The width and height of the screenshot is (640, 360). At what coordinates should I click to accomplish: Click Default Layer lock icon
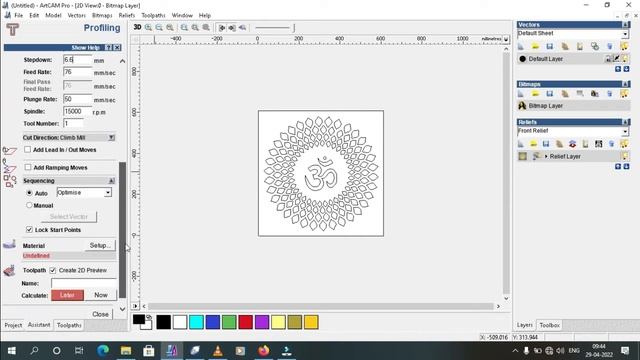coord(608,59)
